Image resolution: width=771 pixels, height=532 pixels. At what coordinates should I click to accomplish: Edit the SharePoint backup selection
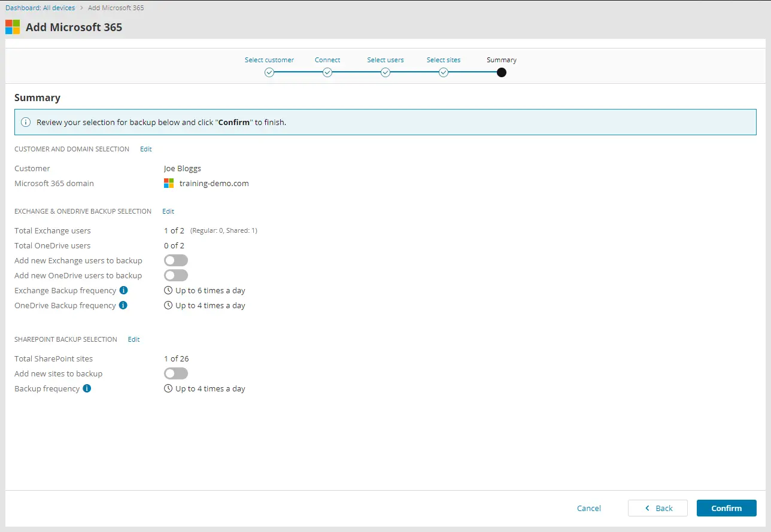click(x=134, y=339)
